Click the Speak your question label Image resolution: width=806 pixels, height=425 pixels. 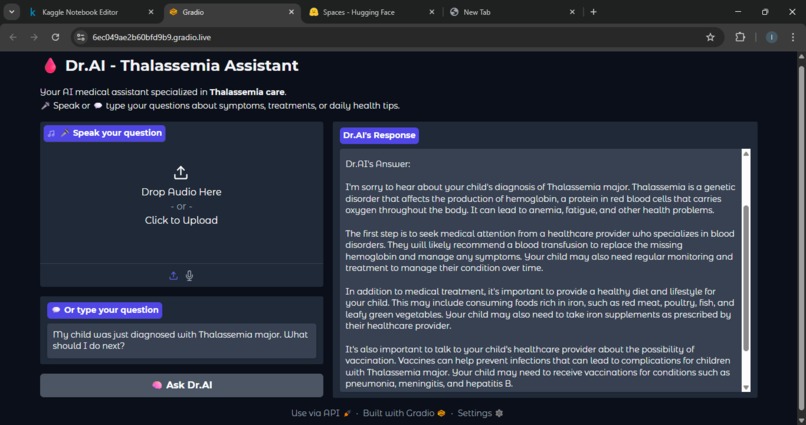coord(104,133)
